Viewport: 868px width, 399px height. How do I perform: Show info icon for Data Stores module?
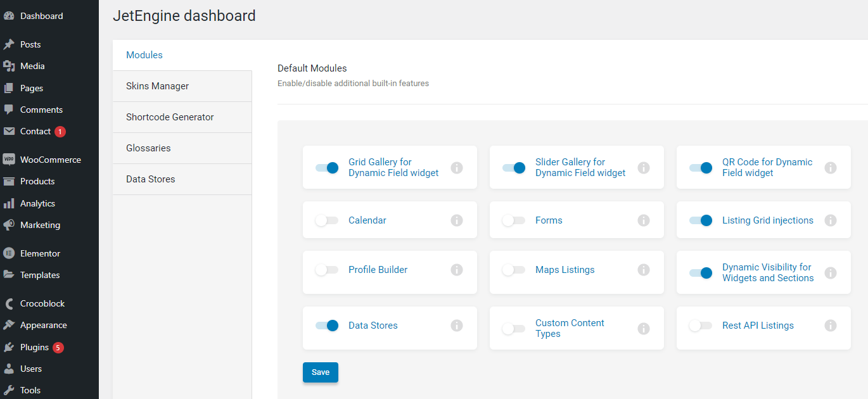click(x=457, y=326)
